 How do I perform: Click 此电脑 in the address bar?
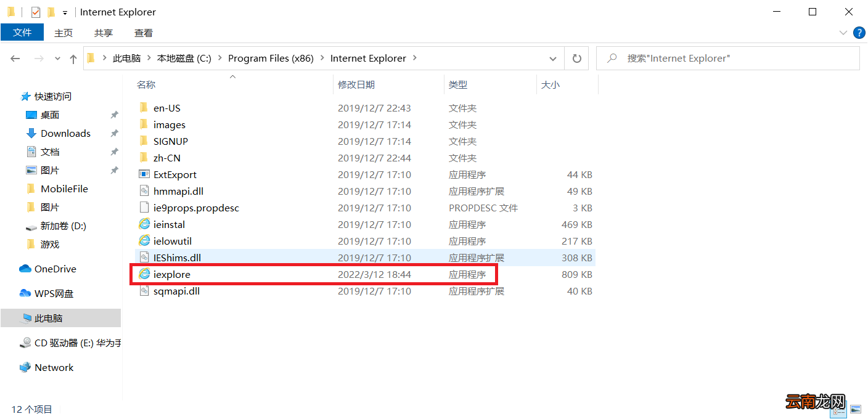point(126,58)
